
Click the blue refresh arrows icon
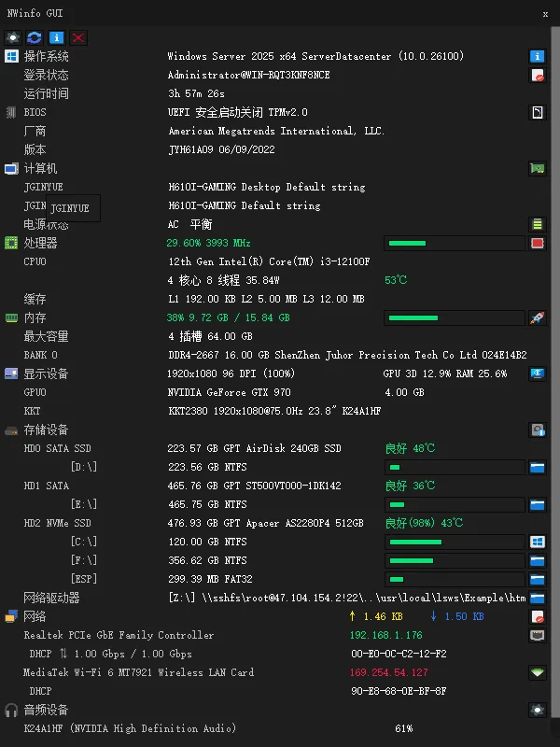35,37
